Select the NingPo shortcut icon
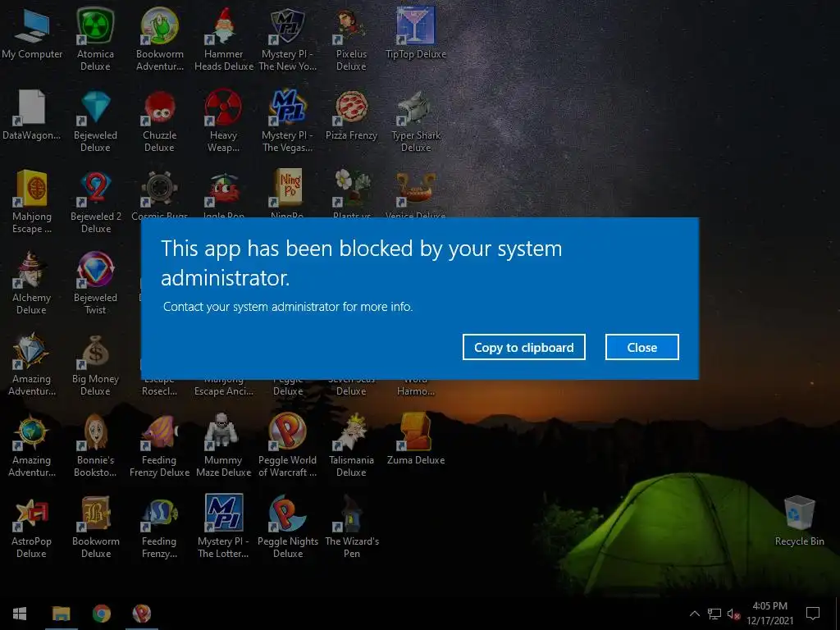840x630 pixels. pyautogui.click(x=288, y=188)
